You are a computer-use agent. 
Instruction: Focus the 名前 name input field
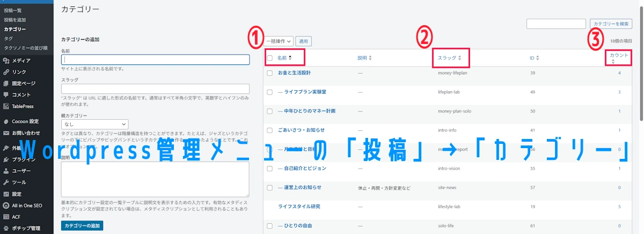156,60
